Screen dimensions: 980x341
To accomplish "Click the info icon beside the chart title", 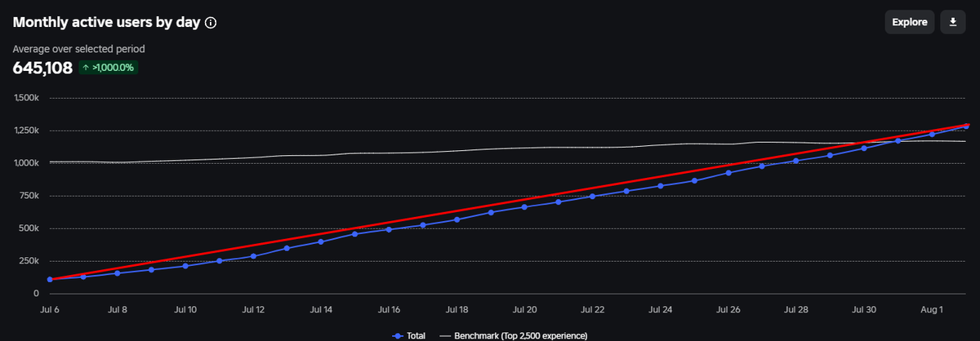I will click(x=211, y=23).
